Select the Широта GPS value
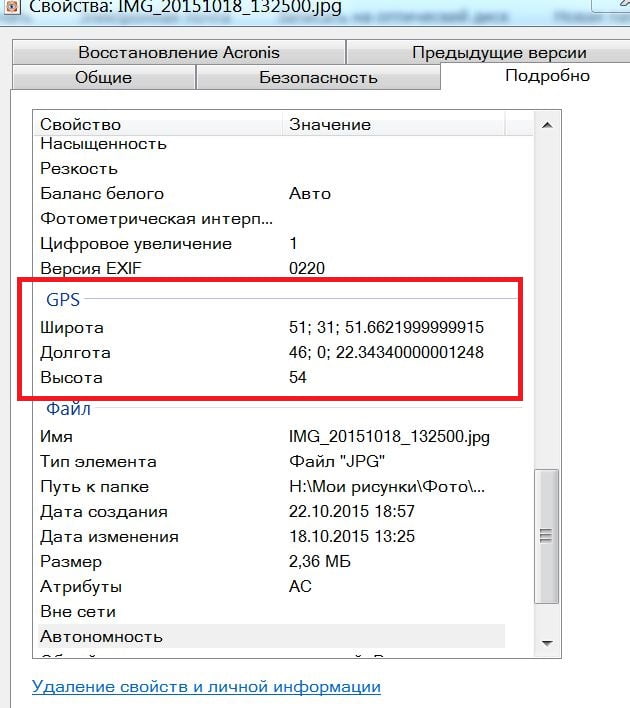 (386, 328)
